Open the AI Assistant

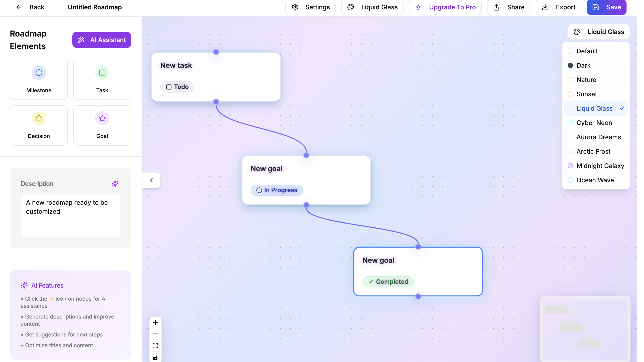(x=101, y=40)
